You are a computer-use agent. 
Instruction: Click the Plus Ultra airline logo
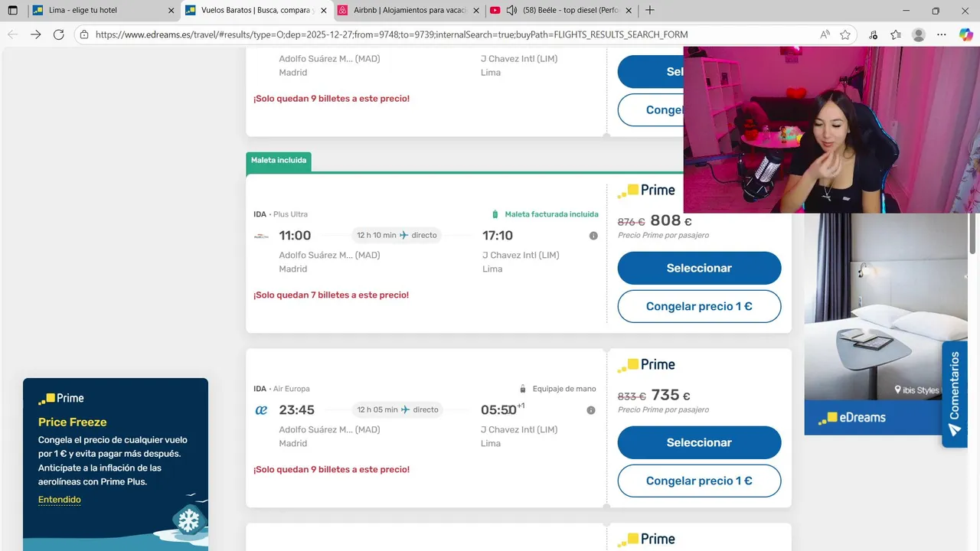(261, 236)
